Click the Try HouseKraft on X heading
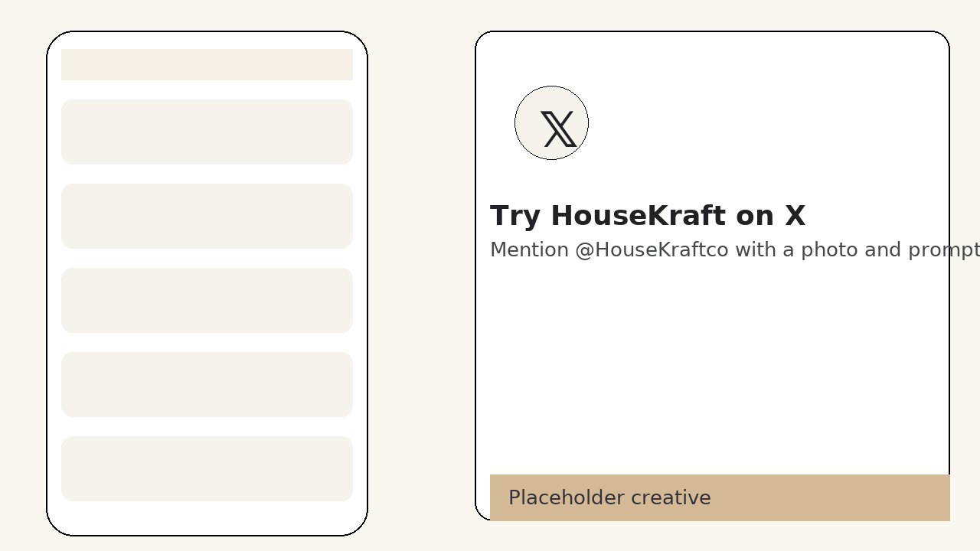The width and height of the screenshot is (980, 551). point(648,215)
